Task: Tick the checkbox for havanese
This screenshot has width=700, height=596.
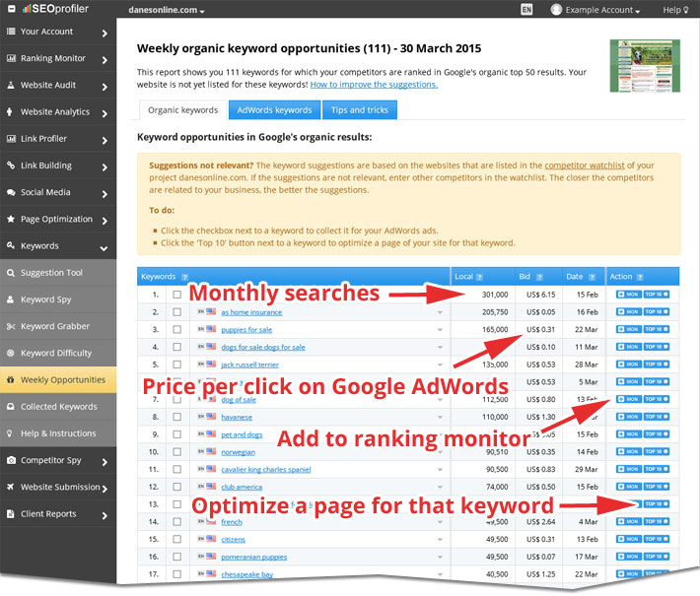Action: [x=177, y=417]
